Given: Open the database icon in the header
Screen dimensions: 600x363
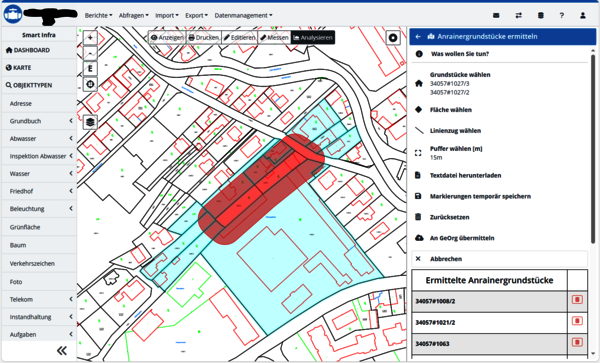Looking at the screenshot, I should (x=540, y=15).
